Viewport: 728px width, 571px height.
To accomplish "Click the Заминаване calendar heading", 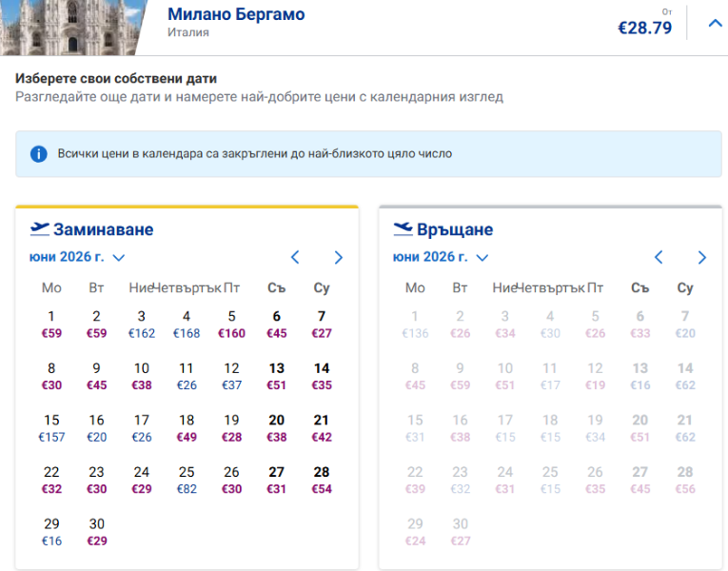I will pyautogui.click(x=103, y=229).
